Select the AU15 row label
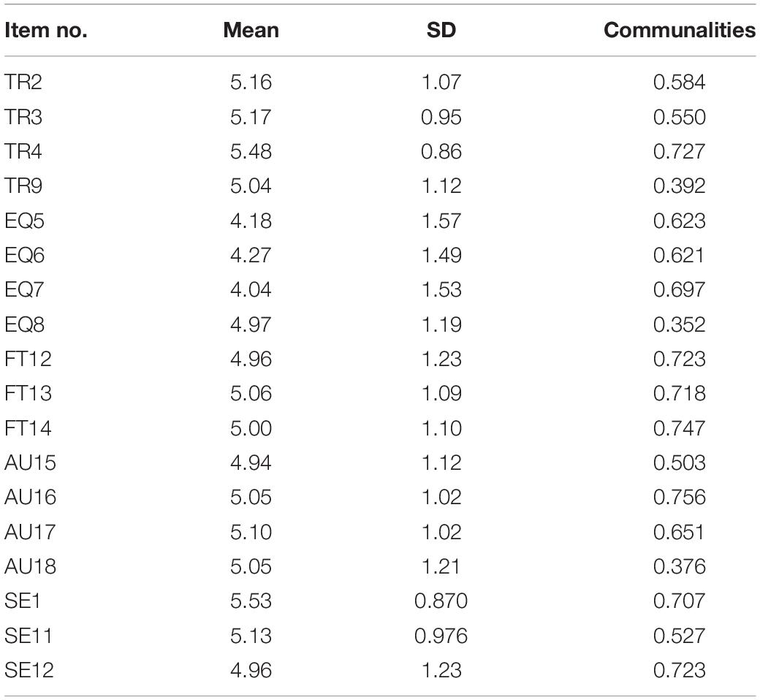 (x=30, y=463)
